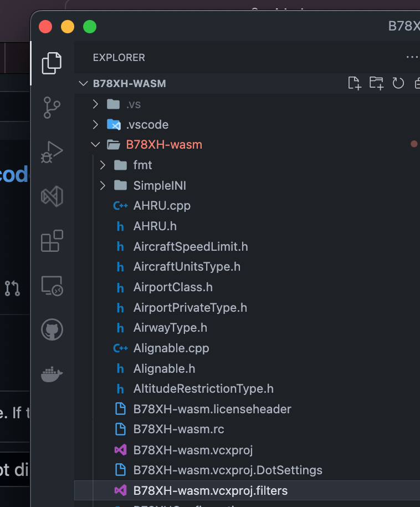Screen dimensions: 420x507
Task: Refresh the Explorer file tree
Action: coord(398,83)
